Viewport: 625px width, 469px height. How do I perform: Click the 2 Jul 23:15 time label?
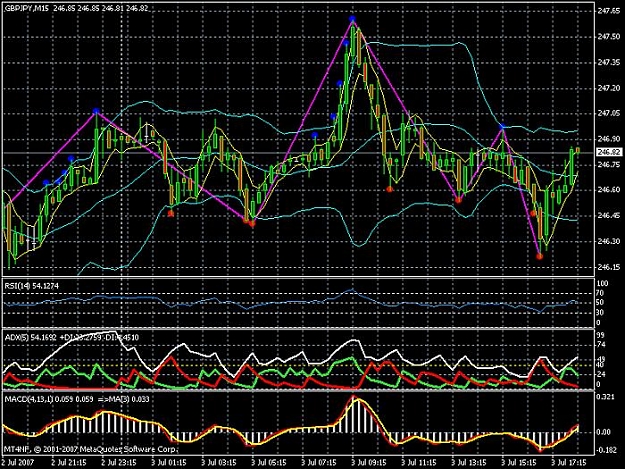point(119,463)
